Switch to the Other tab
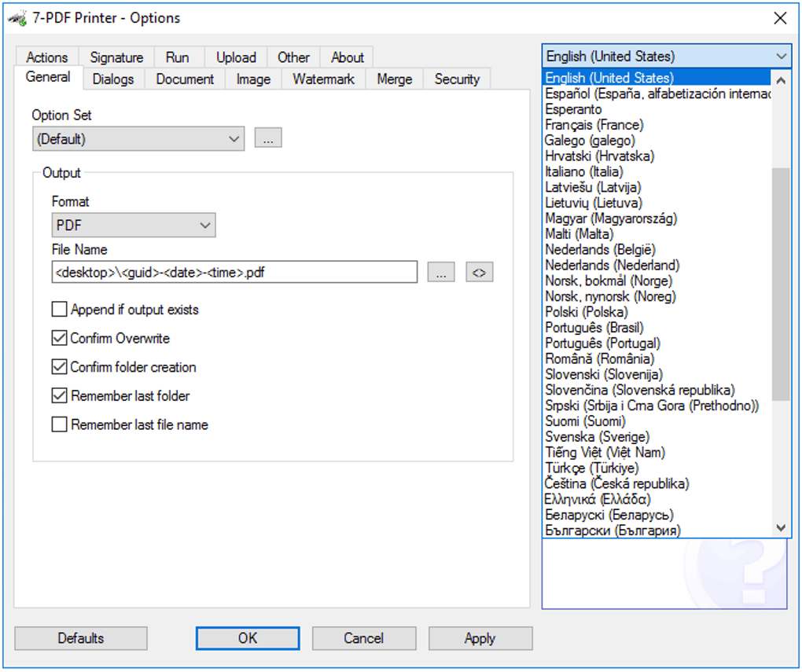This screenshot has height=672, width=802. coord(293,57)
